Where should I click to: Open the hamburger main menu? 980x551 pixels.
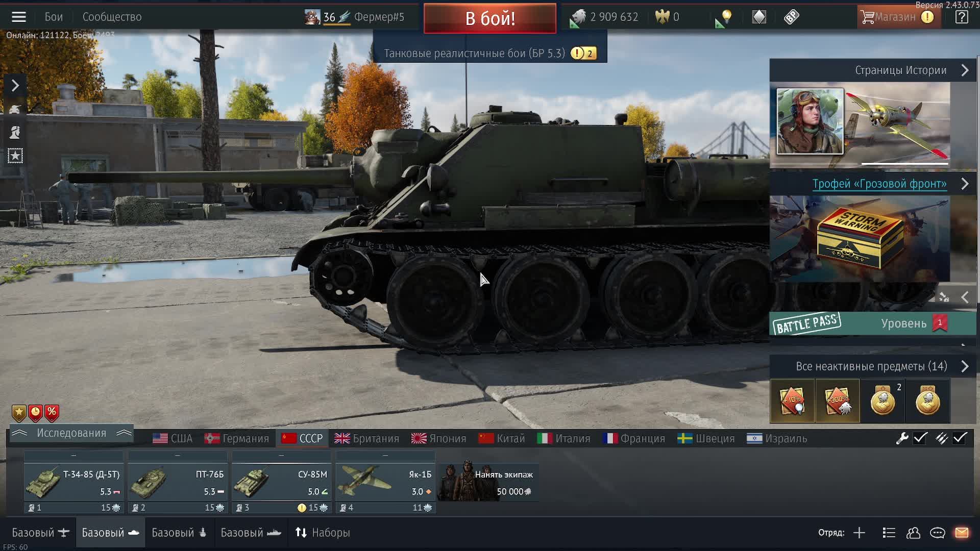[x=19, y=17]
